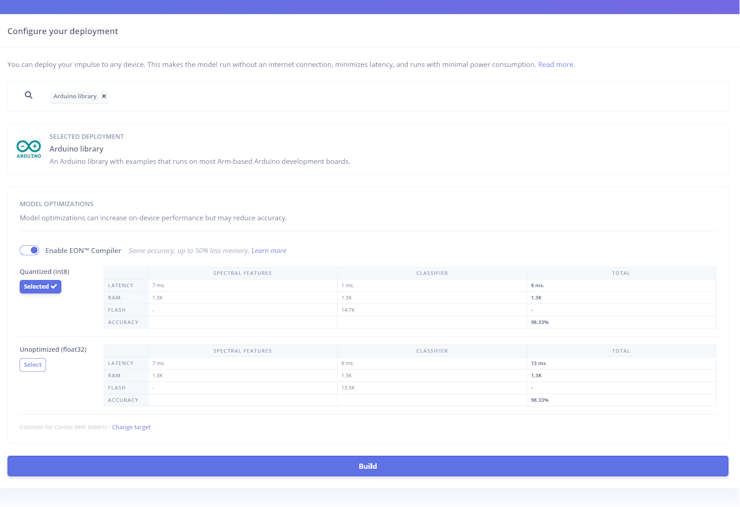Click the Unoptimized total latency 13 ms value

coord(538,363)
